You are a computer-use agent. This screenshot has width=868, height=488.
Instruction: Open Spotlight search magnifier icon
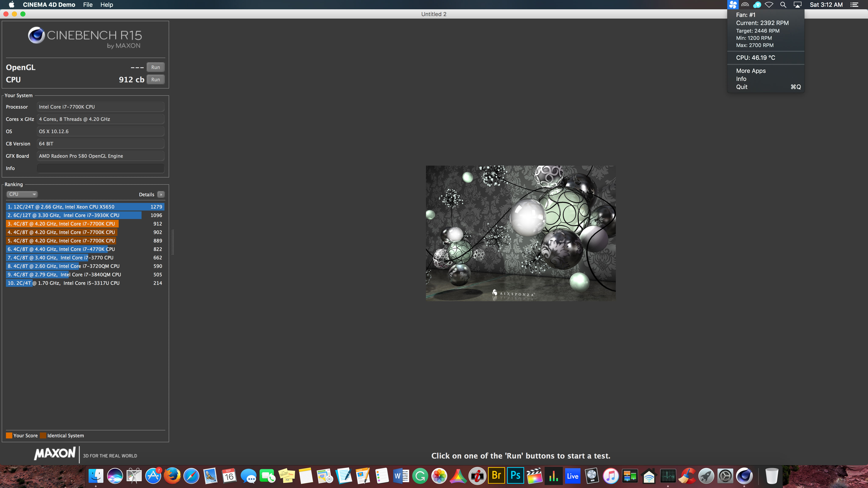(x=783, y=5)
